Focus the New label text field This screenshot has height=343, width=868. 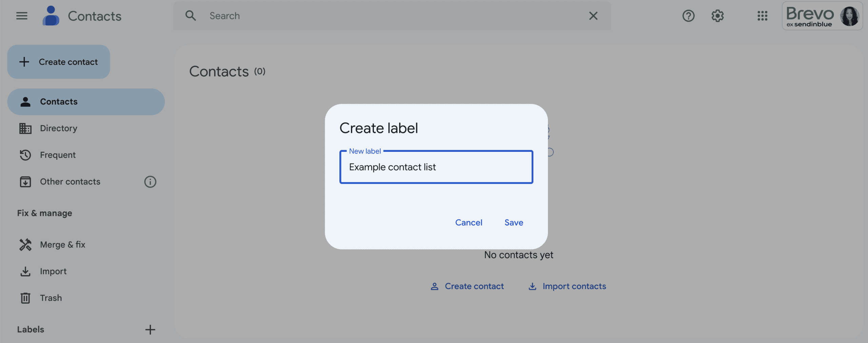click(436, 167)
